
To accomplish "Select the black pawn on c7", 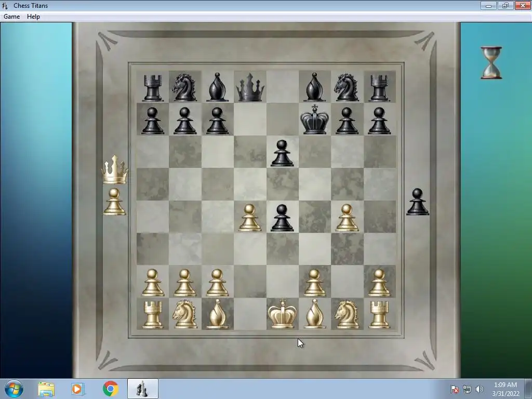I will click(217, 121).
